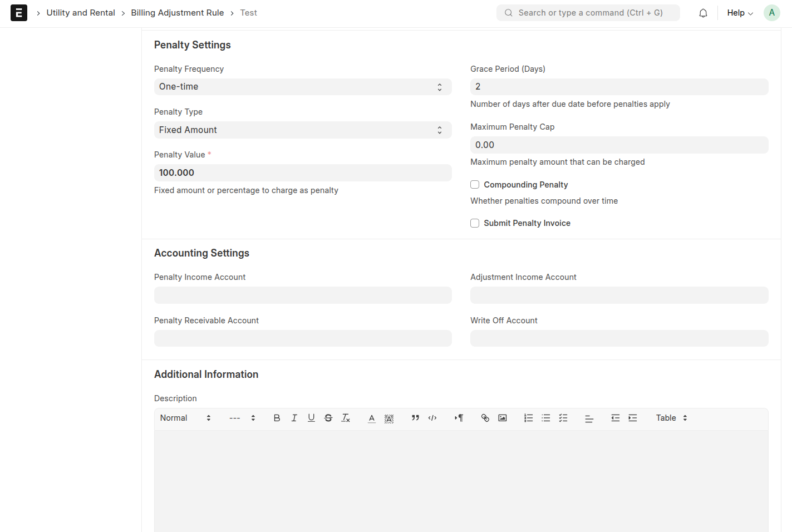Start a checklist in Description editor
This screenshot has width=792, height=532.
click(x=563, y=418)
